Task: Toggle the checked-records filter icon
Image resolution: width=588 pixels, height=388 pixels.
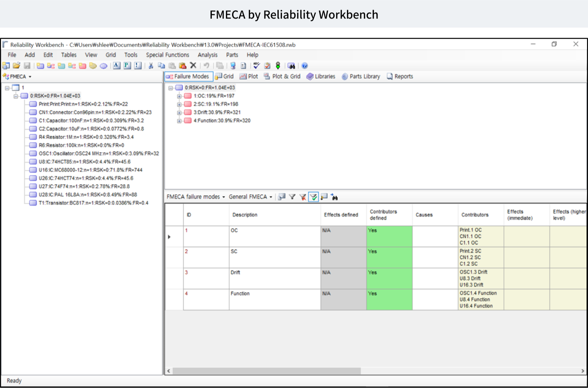Action: tap(313, 197)
